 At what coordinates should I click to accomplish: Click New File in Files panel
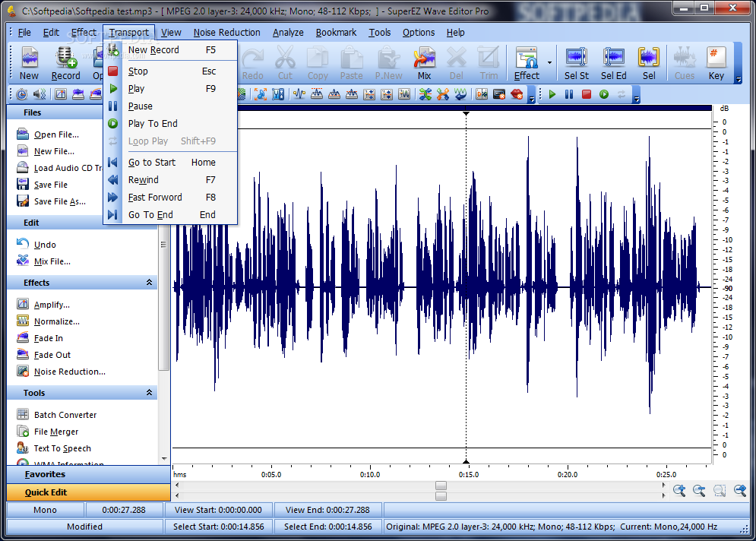coord(46,151)
